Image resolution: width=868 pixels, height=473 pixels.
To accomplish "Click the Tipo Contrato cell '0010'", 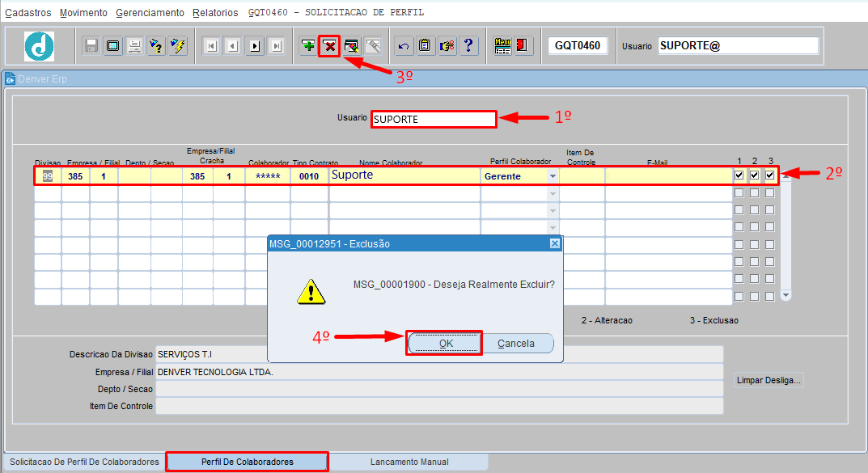I will click(x=309, y=176).
